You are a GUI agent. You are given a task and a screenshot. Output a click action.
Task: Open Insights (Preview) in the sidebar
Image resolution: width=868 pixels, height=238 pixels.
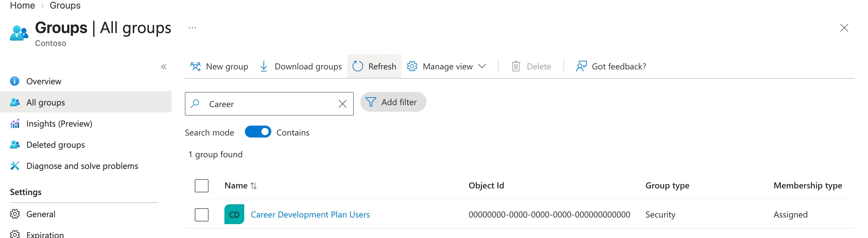coord(85,124)
